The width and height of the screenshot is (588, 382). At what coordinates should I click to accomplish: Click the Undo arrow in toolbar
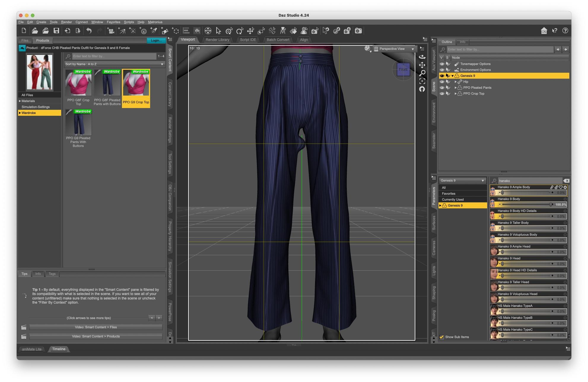click(x=89, y=31)
